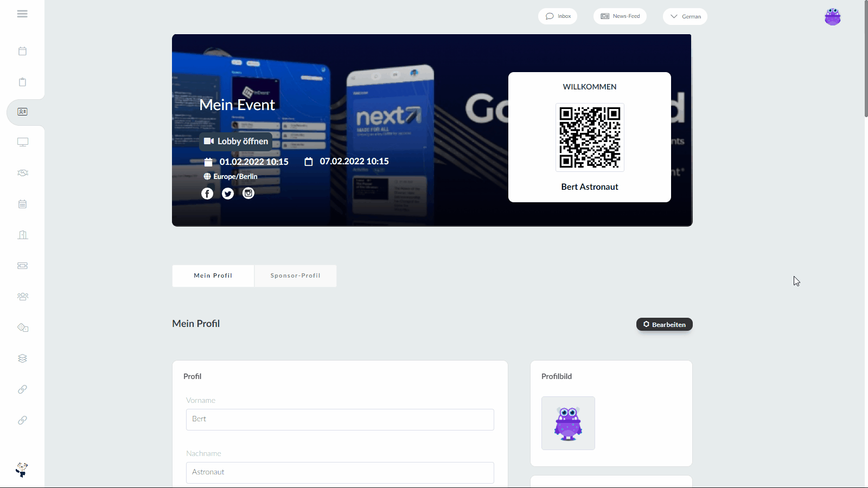Open the event Instagram page icon
868x488 pixels.
248,193
